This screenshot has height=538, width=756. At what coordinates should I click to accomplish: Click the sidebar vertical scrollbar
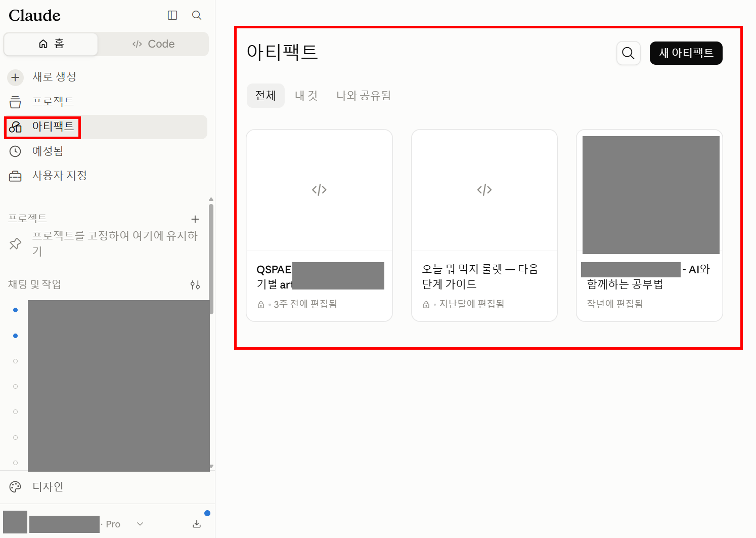(211, 258)
